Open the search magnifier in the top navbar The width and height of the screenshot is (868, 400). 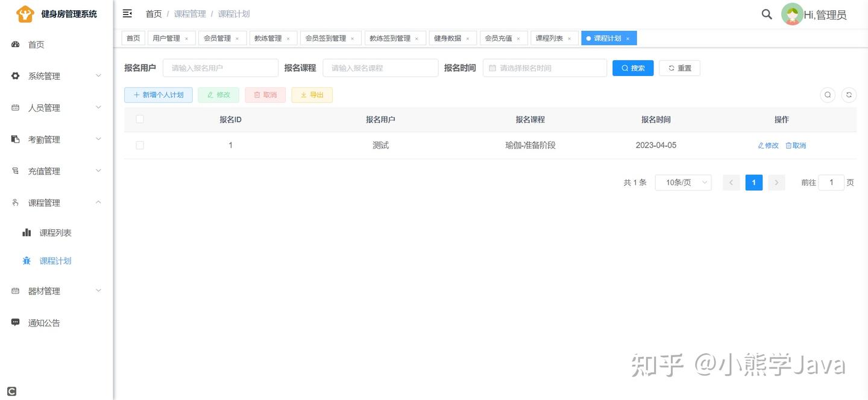766,13
